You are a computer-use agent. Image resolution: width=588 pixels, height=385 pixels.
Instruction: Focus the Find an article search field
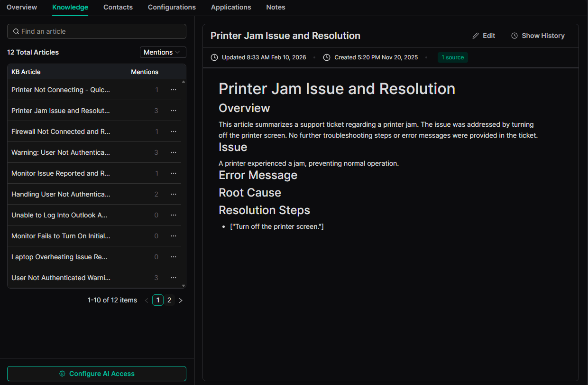97,31
